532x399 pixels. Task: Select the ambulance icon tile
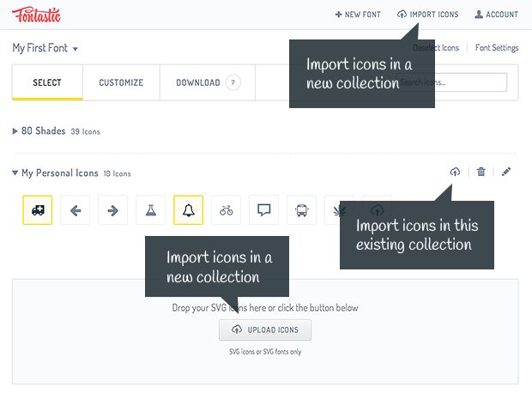[37, 210]
